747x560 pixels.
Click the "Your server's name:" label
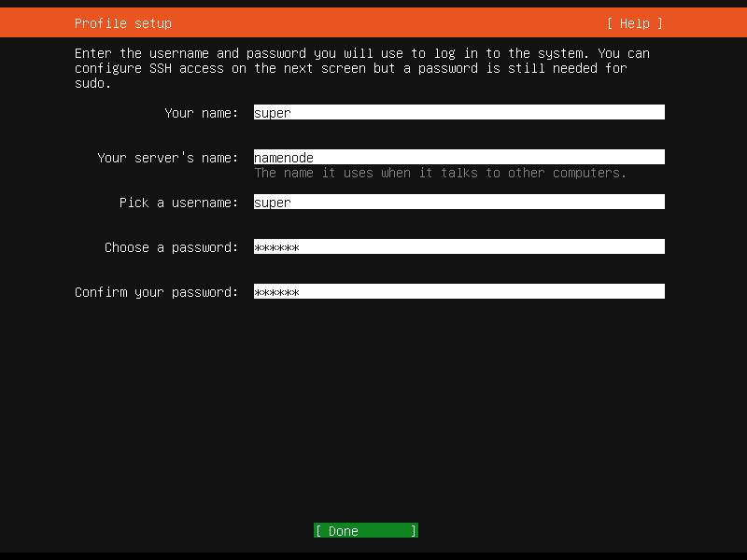click(x=167, y=158)
